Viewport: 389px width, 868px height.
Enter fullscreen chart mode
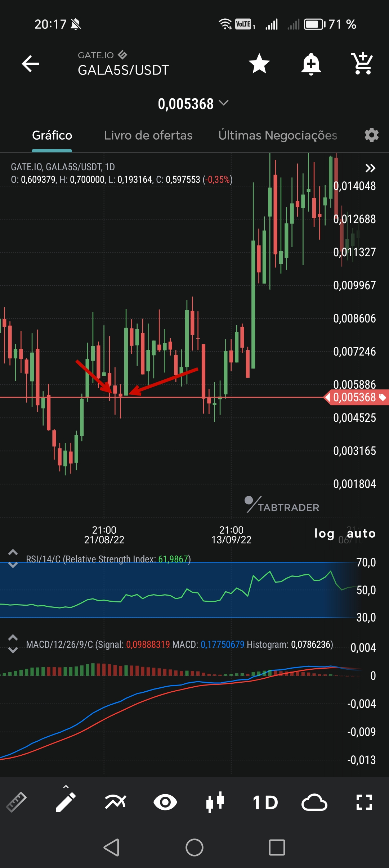pos(364,802)
